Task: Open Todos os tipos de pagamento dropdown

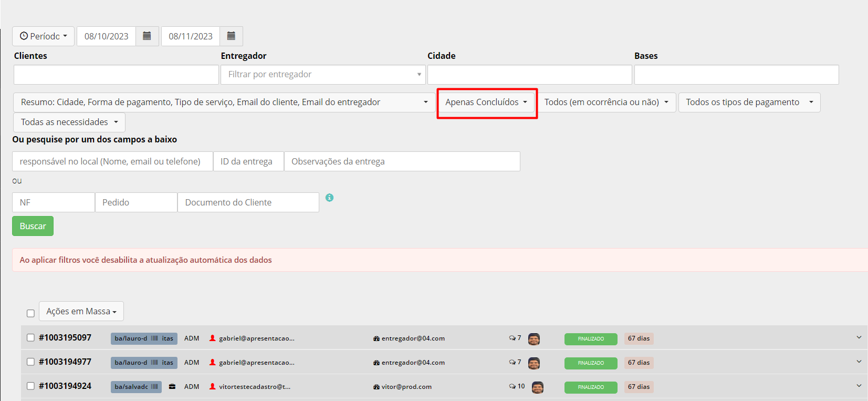Action: coord(749,102)
